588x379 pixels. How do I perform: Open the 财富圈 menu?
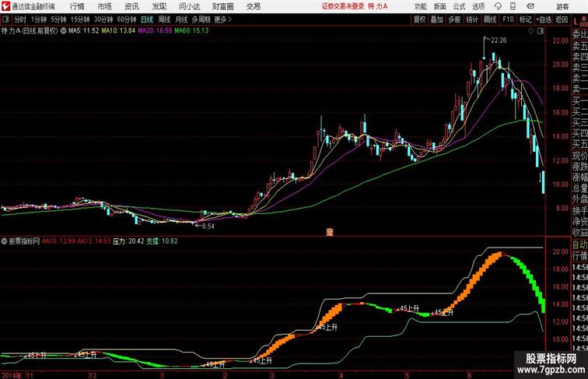222,6
